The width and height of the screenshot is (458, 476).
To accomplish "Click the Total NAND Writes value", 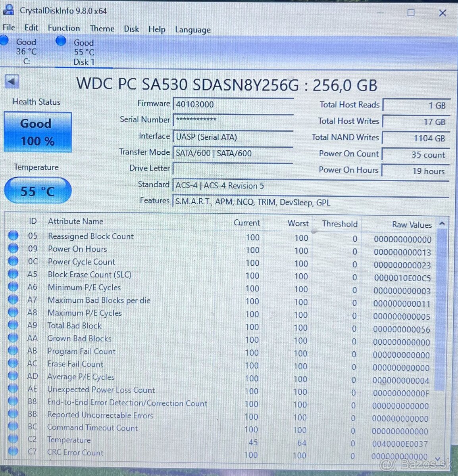I will pos(416,138).
